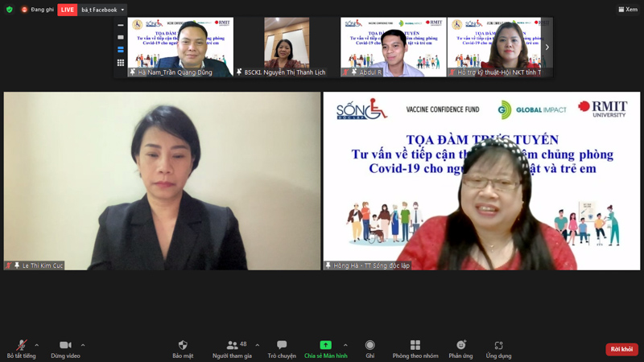This screenshot has height=362, width=644.
Task: Click the 'Le Thi Kim Cuc' name label
Action: 43,265
